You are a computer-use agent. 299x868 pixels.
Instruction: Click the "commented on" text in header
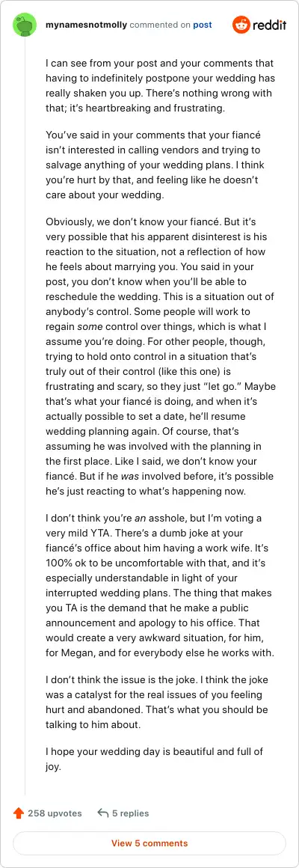(x=160, y=25)
